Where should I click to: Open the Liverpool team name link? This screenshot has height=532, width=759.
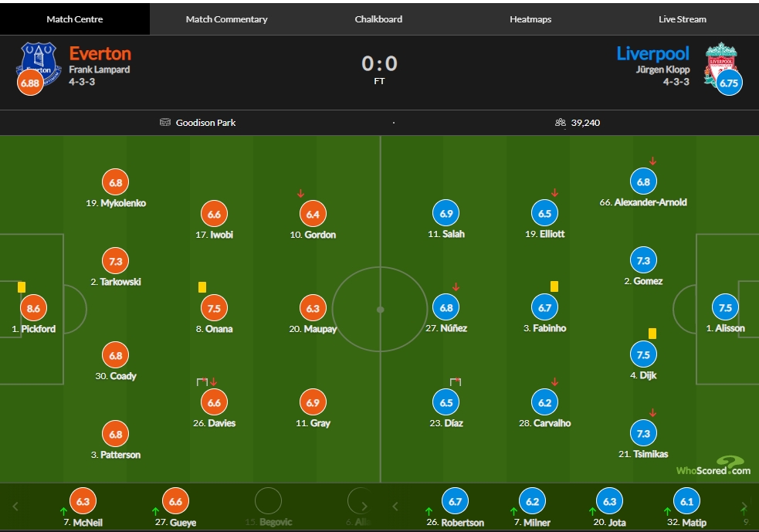(652, 53)
